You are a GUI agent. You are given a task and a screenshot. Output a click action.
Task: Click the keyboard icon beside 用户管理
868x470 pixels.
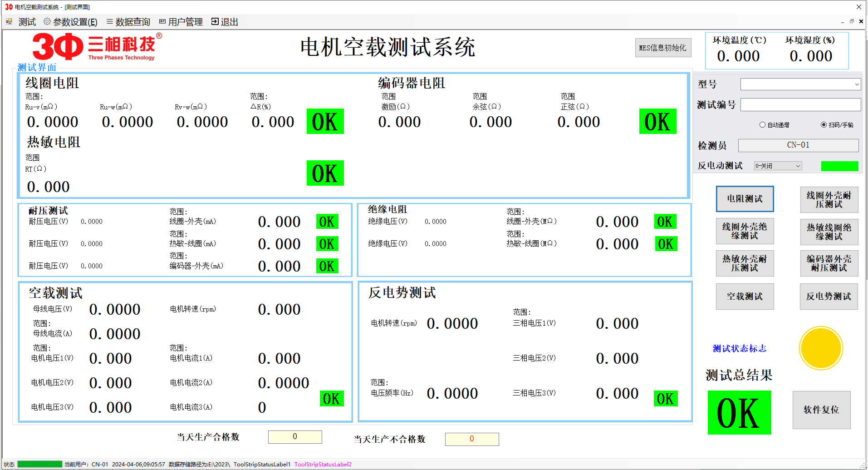coord(162,21)
